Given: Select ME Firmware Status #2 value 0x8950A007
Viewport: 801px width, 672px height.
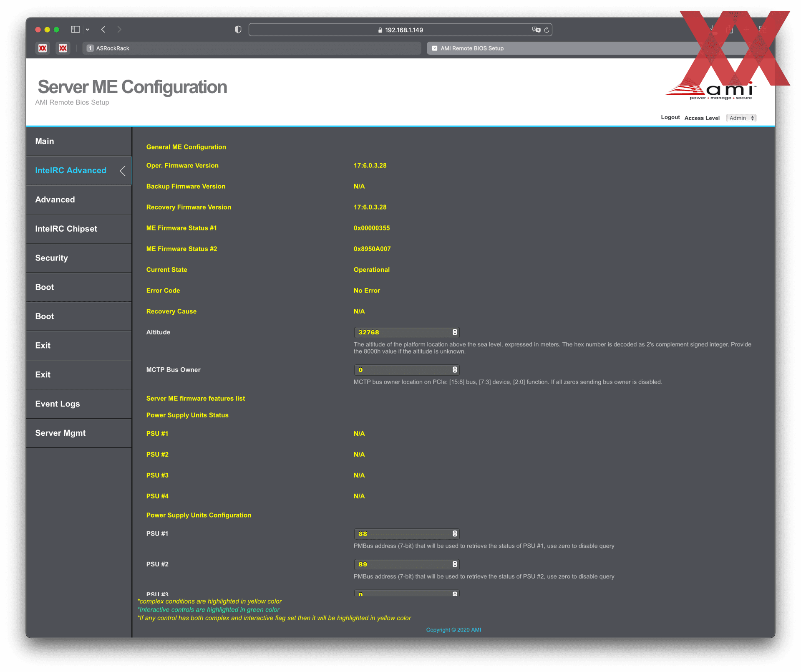Looking at the screenshot, I should point(372,249).
